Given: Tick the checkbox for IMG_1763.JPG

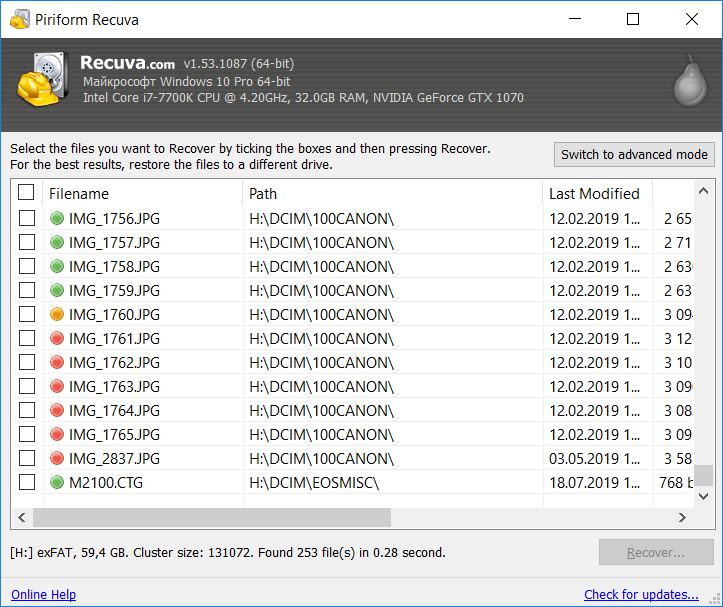Looking at the screenshot, I should point(27,386).
